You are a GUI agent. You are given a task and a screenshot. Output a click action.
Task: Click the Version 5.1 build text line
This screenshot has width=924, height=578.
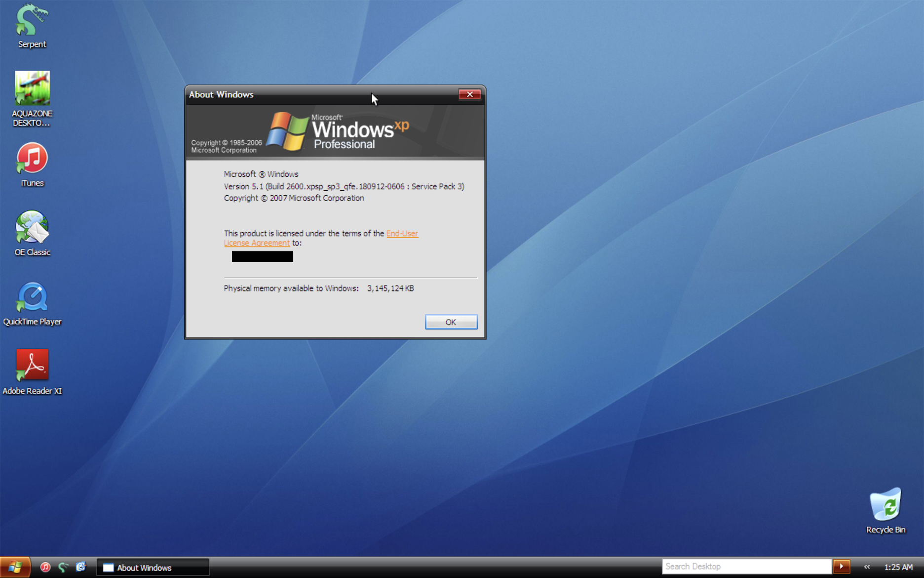(344, 186)
